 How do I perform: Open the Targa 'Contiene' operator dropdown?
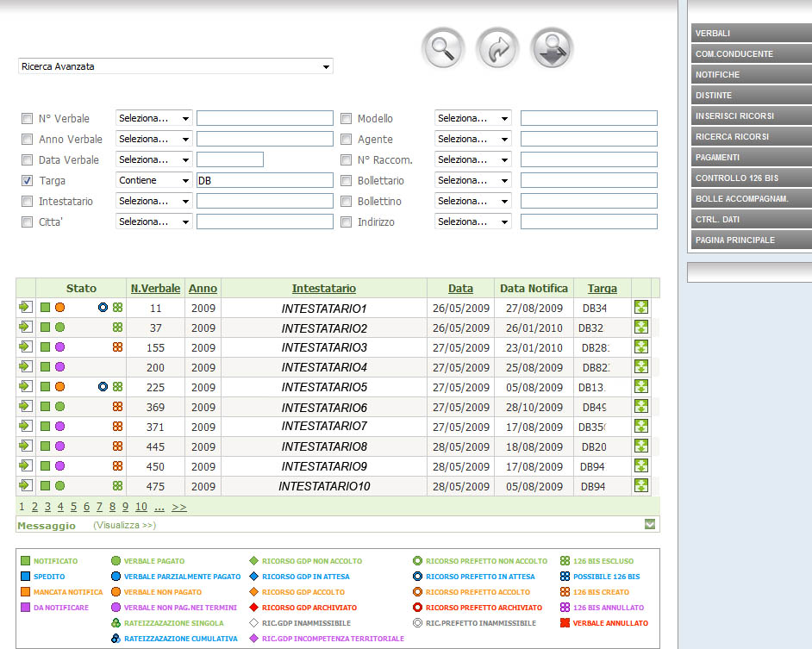[153, 180]
